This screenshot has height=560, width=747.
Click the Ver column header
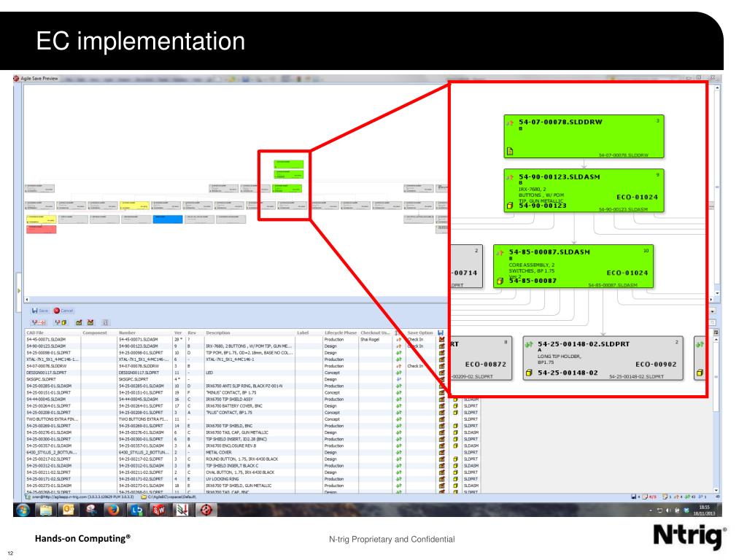178,332
